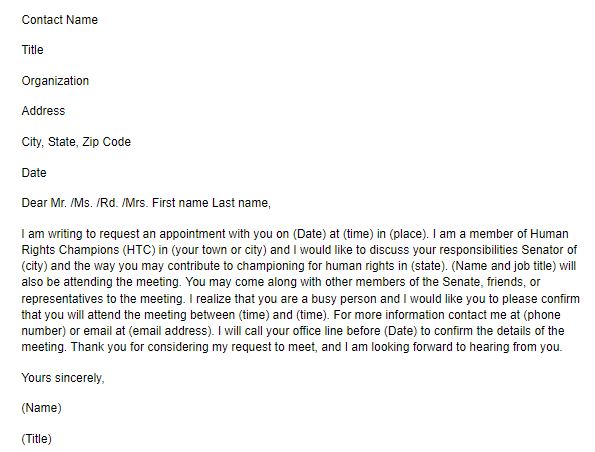The image size is (595, 452).
Task: Click the words 'First name Last name'
Action: pyautogui.click(x=211, y=203)
